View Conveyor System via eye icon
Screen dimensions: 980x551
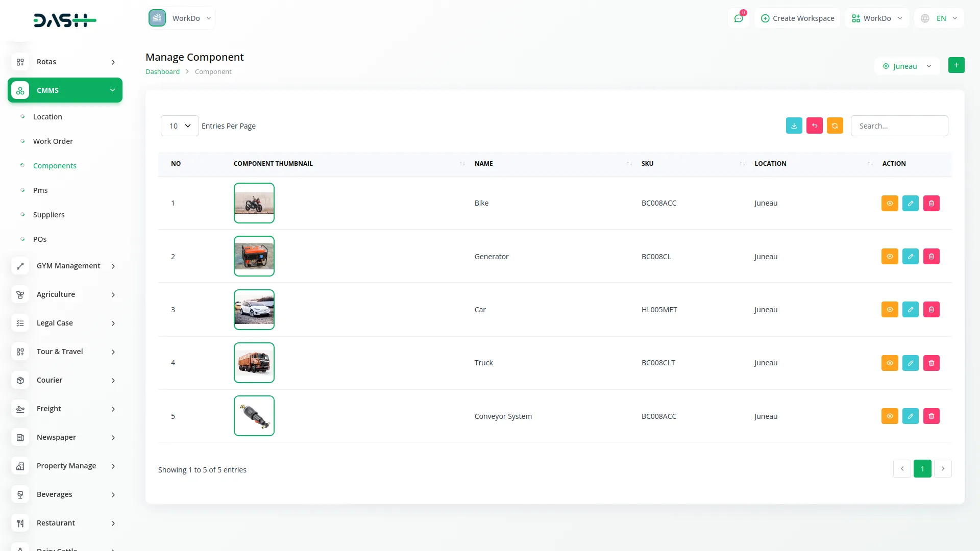889,416
